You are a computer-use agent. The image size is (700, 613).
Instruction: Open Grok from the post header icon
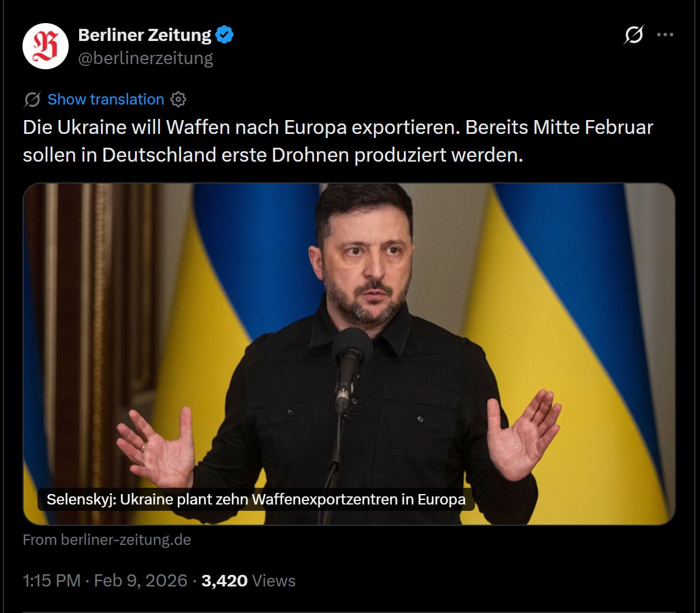pyautogui.click(x=634, y=35)
